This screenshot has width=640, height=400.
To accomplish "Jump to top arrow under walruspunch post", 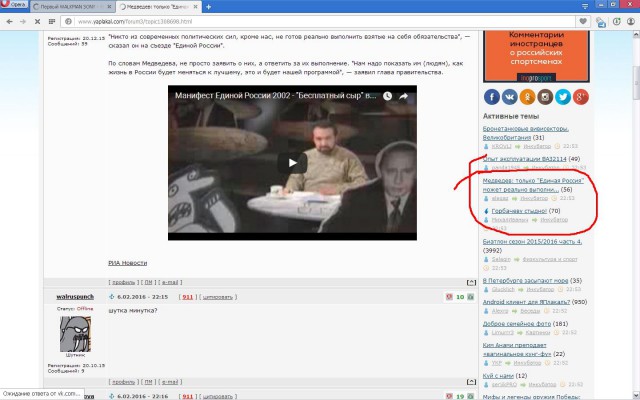I will pyautogui.click(x=471, y=382).
